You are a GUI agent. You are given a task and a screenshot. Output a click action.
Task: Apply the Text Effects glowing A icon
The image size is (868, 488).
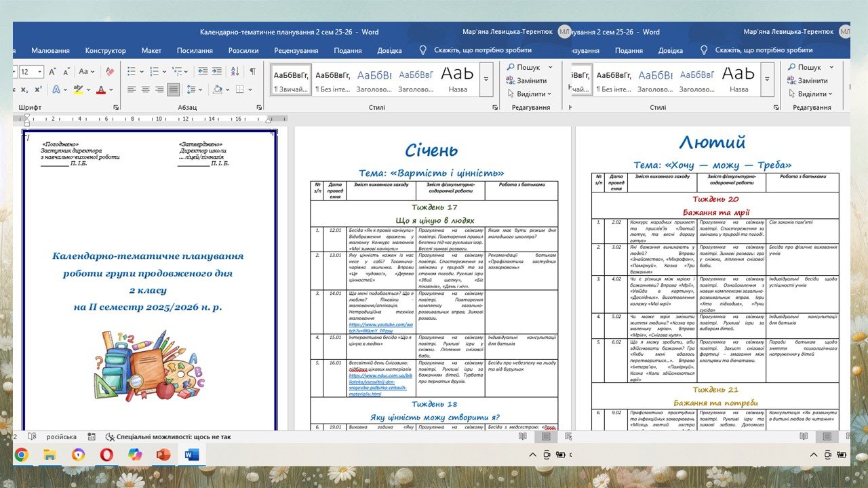[x=56, y=89]
